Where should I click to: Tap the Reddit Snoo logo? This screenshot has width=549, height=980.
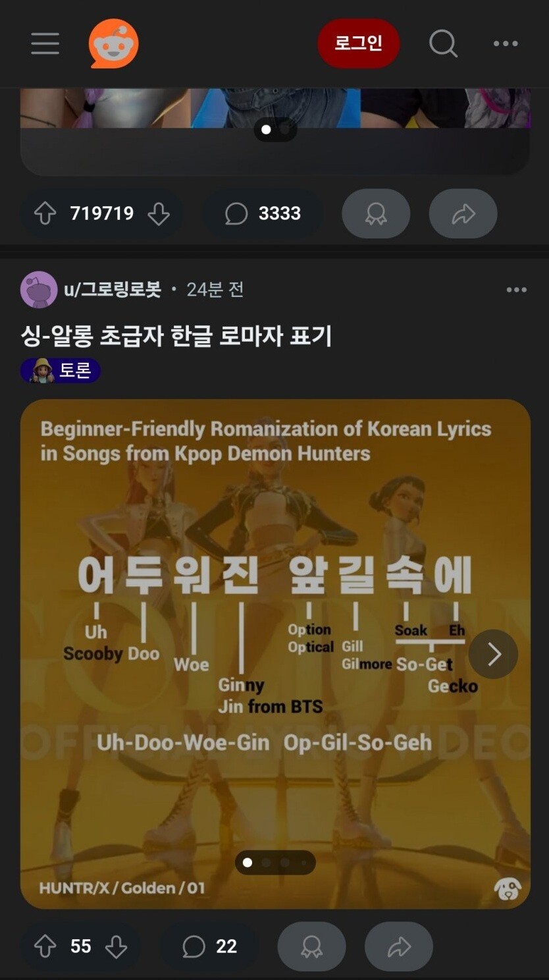click(114, 43)
